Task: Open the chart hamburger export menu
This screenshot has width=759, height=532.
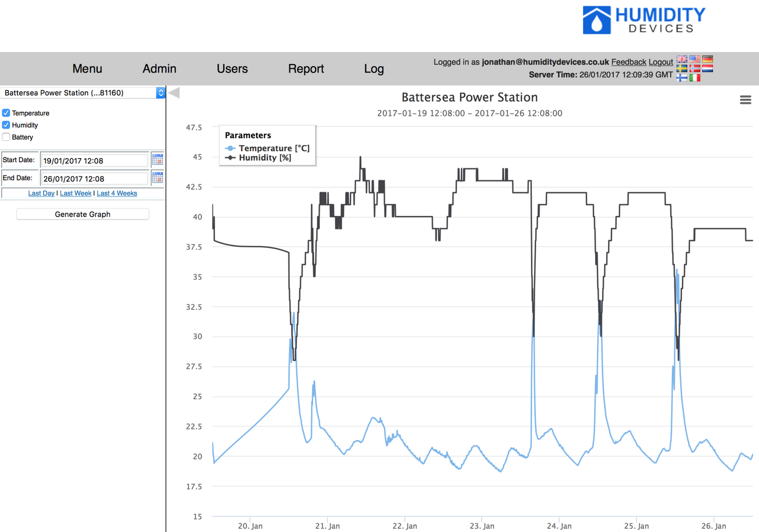Action: (x=745, y=100)
